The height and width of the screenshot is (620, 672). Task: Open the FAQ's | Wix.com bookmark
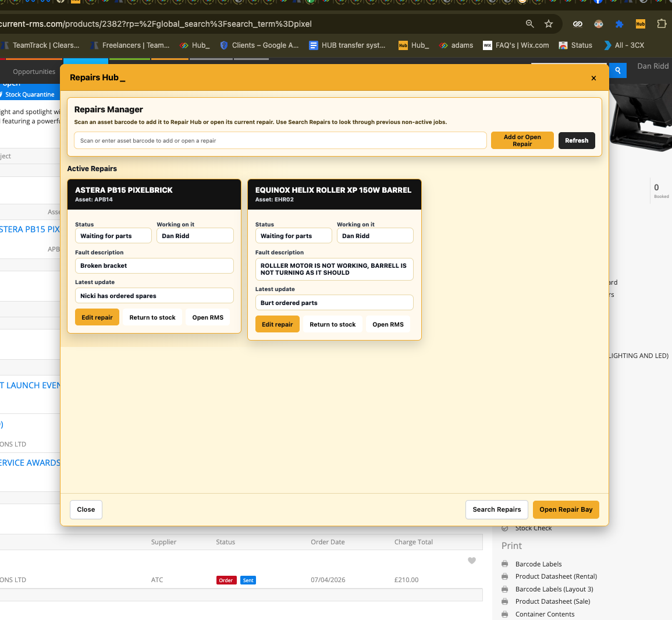(516, 45)
